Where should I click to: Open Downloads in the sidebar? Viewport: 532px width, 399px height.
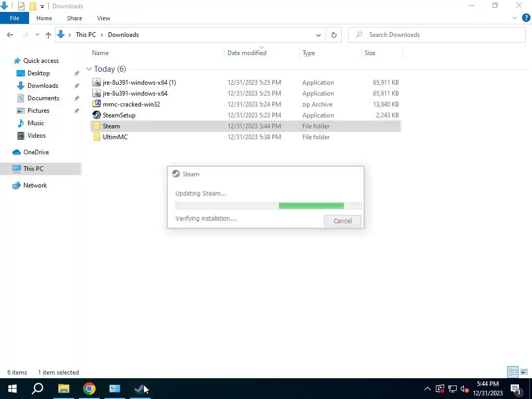tap(43, 86)
